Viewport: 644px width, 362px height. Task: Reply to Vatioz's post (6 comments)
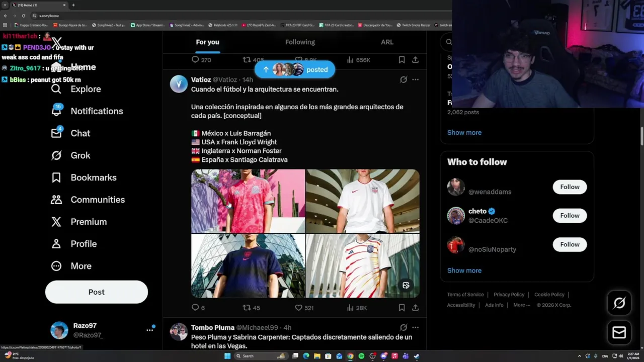(x=198, y=308)
